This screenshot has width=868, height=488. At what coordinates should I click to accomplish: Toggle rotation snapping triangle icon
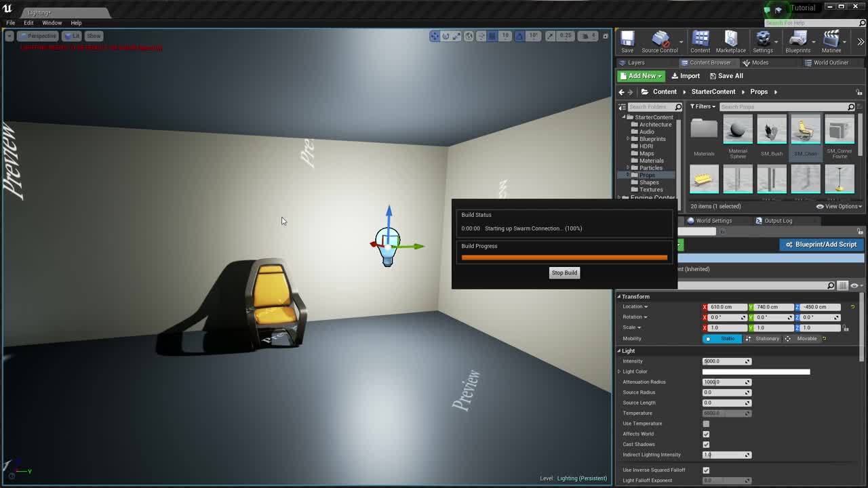coord(519,36)
